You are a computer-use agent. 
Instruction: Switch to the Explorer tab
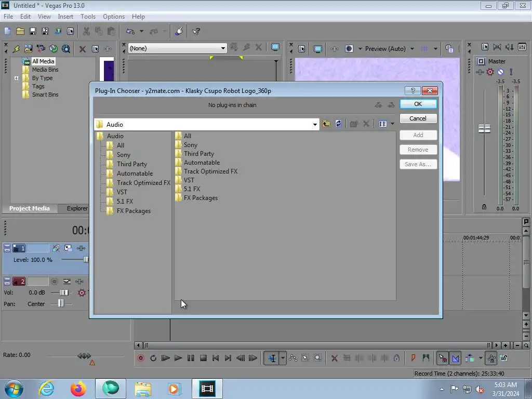click(x=77, y=208)
